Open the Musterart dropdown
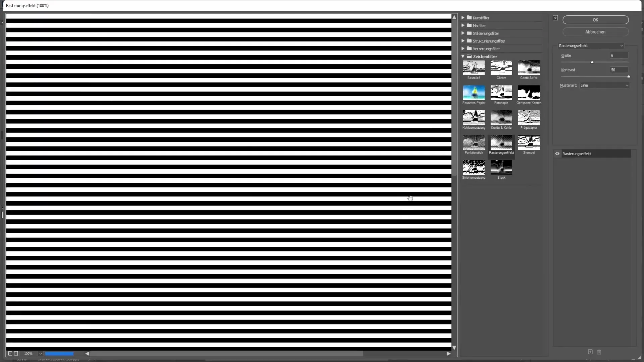This screenshot has height=362, width=644. [x=604, y=85]
